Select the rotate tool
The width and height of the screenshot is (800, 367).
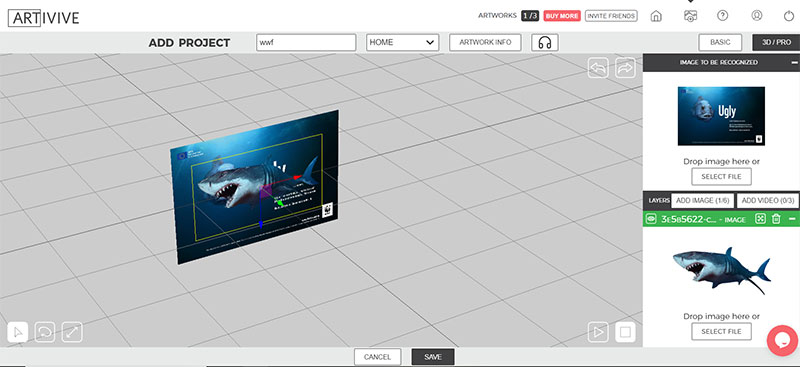coord(45,332)
